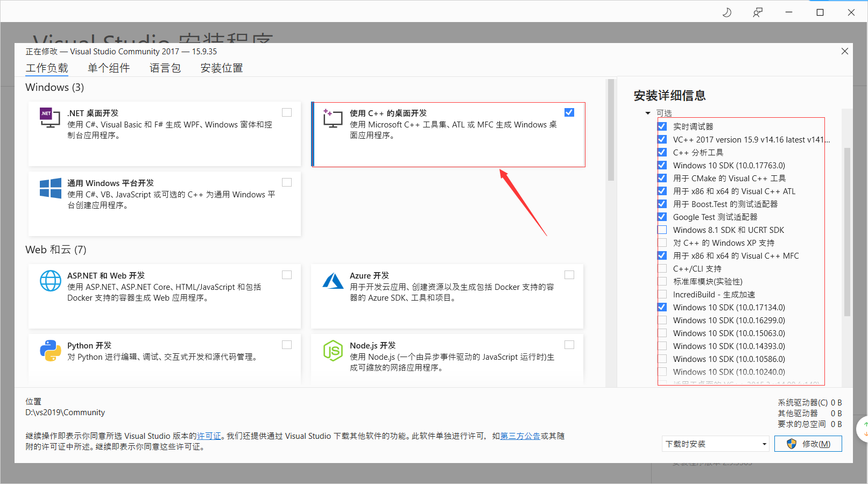Click the ASP.NET globe icon
The height and width of the screenshot is (484, 868).
coord(51,281)
